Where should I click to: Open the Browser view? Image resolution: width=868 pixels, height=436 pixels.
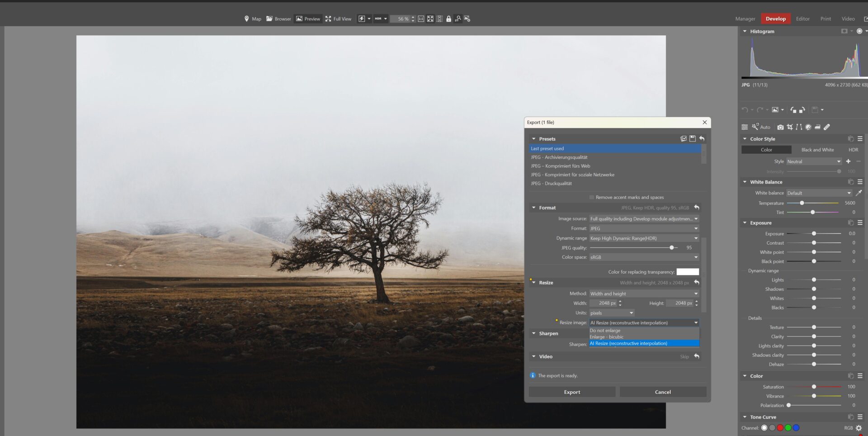278,19
